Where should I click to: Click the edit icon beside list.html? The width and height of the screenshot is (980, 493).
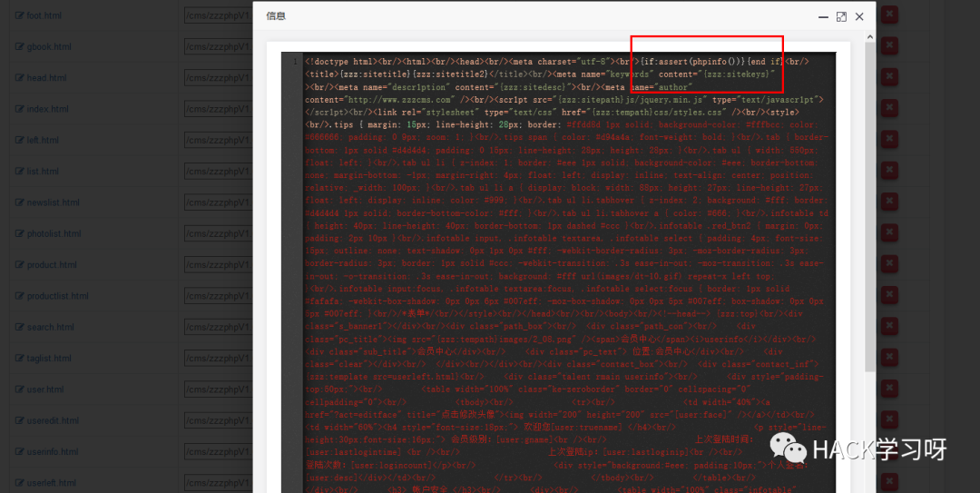(x=19, y=172)
